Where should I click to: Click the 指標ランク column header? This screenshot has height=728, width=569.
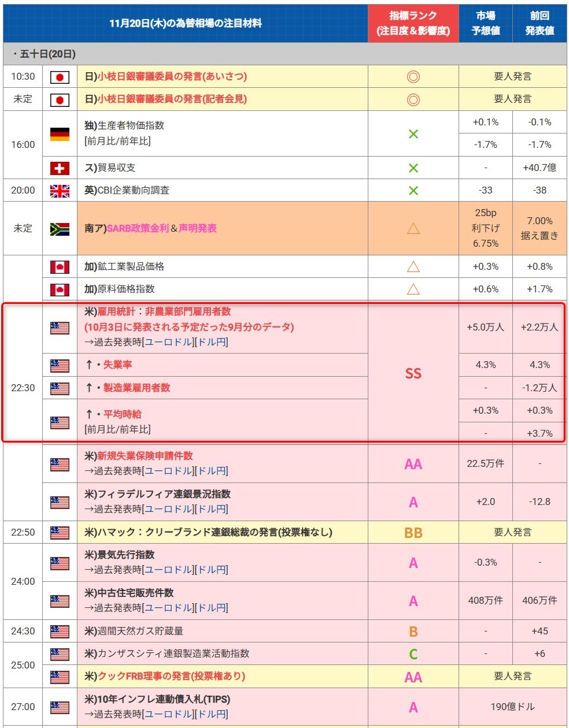point(413,23)
